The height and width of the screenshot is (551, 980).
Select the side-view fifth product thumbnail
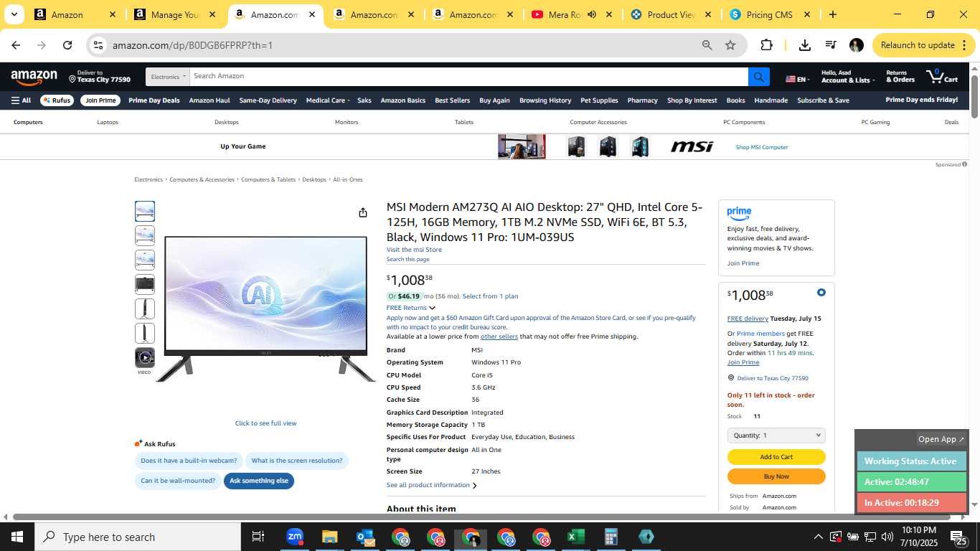(145, 309)
